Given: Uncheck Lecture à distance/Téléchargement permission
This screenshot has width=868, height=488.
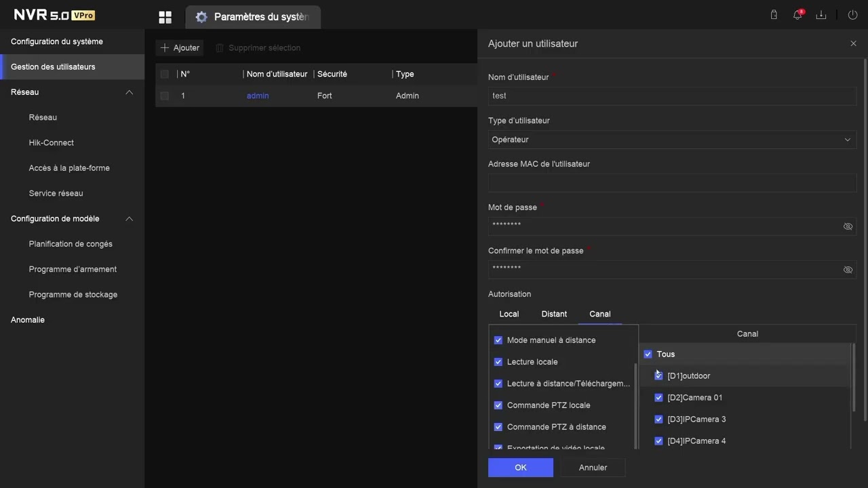Looking at the screenshot, I should point(498,384).
